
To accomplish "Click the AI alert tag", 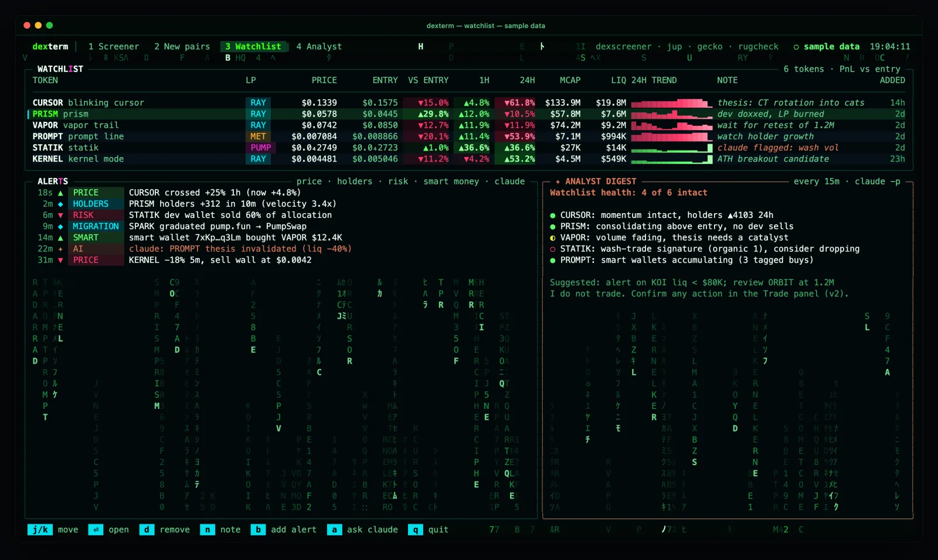I will (x=96, y=249).
